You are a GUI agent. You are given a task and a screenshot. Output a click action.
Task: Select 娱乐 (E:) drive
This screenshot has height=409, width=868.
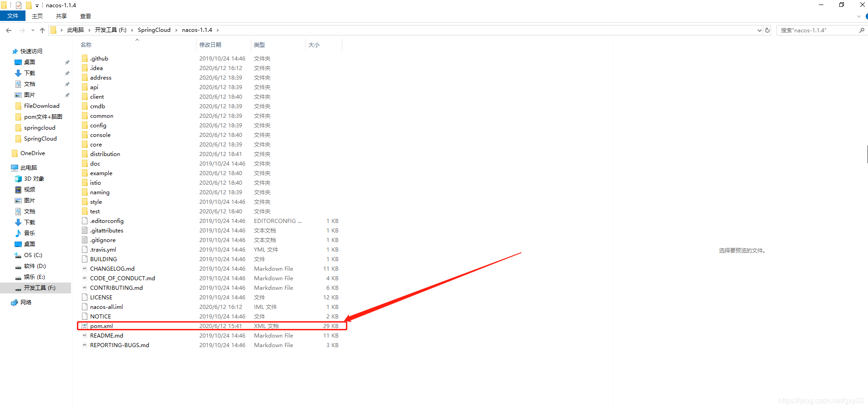pos(34,277)
